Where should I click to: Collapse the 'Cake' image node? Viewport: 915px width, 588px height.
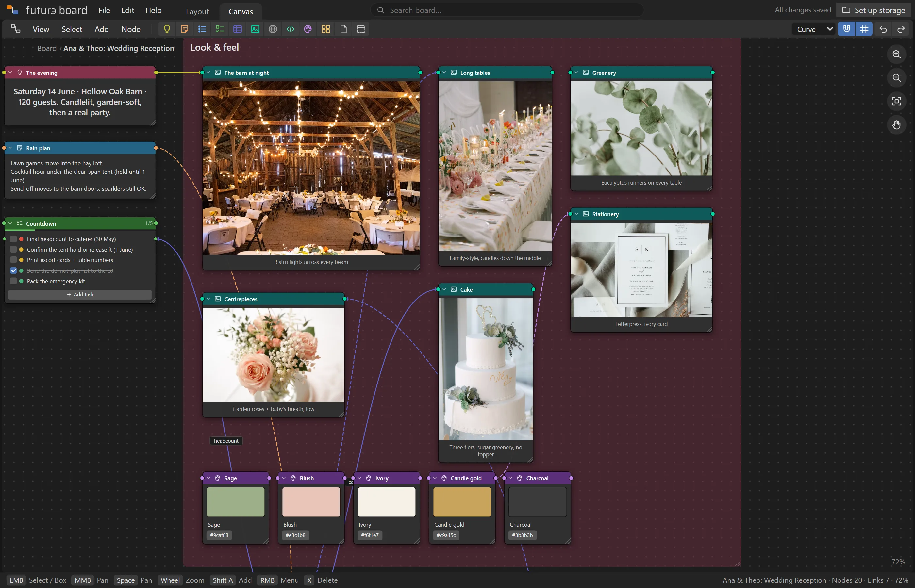tap(444, 289)
